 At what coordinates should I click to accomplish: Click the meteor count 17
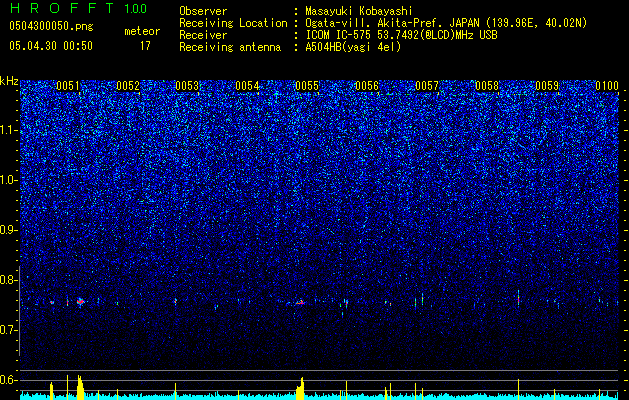pyautogui.click(x=145, y=46)
